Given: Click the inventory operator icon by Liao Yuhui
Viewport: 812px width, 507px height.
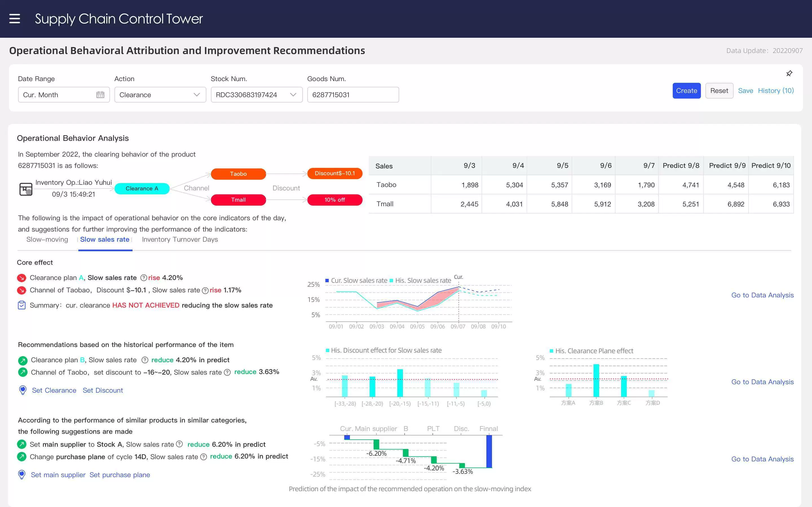Looking at the screenshot, I should (x=26, y=189).
